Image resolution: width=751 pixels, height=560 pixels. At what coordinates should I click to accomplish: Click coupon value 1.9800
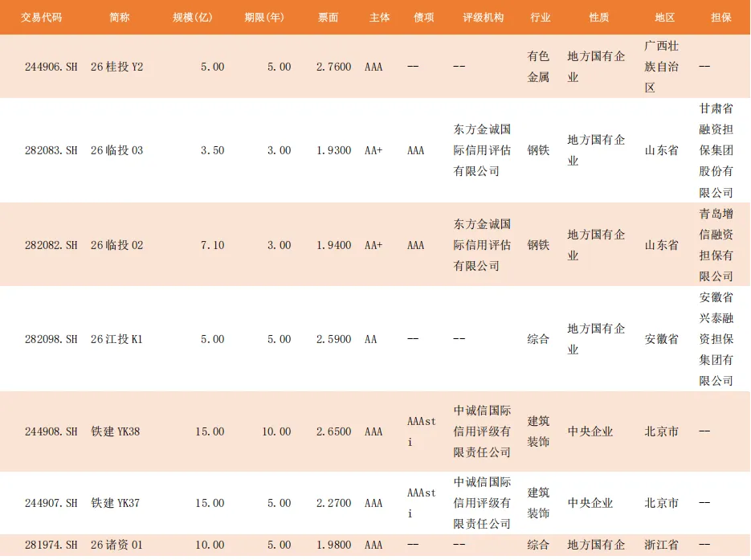coord(334,546)
